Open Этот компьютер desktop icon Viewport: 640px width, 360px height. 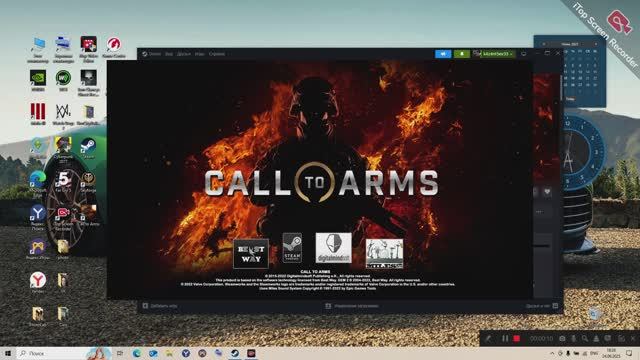tap(38, 49)
